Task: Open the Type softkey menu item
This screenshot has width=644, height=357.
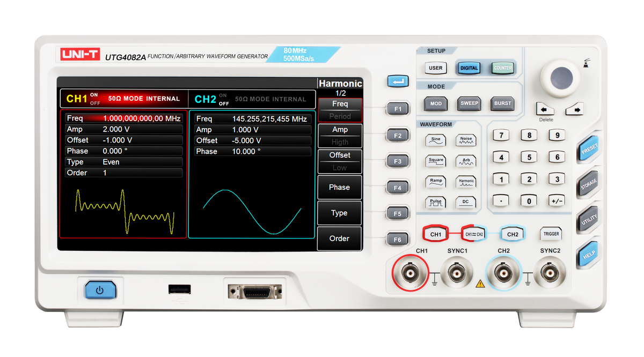Action: pyautogui.click(x=340, y=213)
